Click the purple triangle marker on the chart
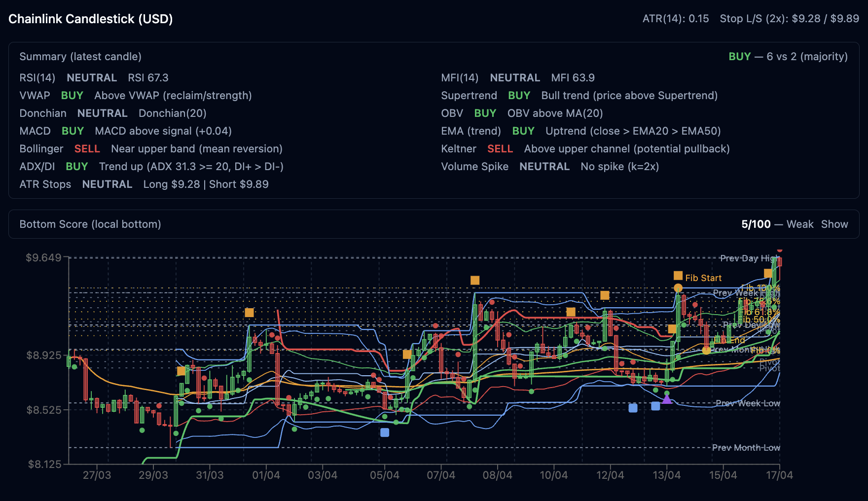 tap(667, 399)
